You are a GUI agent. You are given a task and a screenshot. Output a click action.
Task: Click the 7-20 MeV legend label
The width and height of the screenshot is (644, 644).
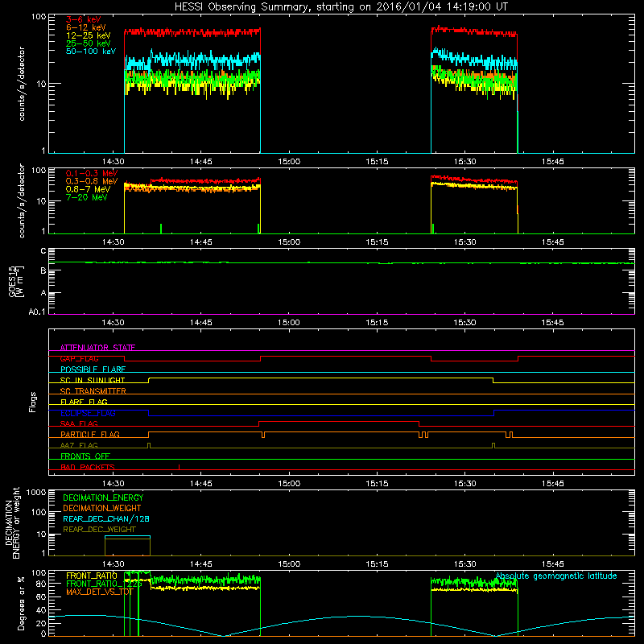87,197
